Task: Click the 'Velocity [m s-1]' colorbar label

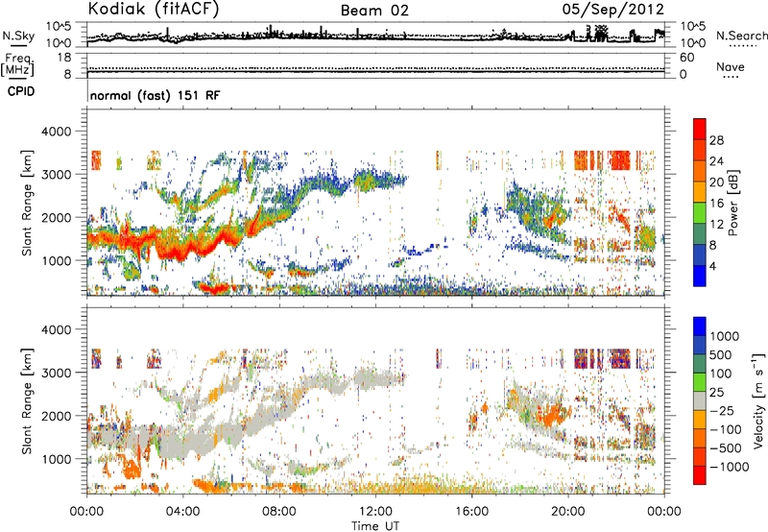Action: point(758,400)
